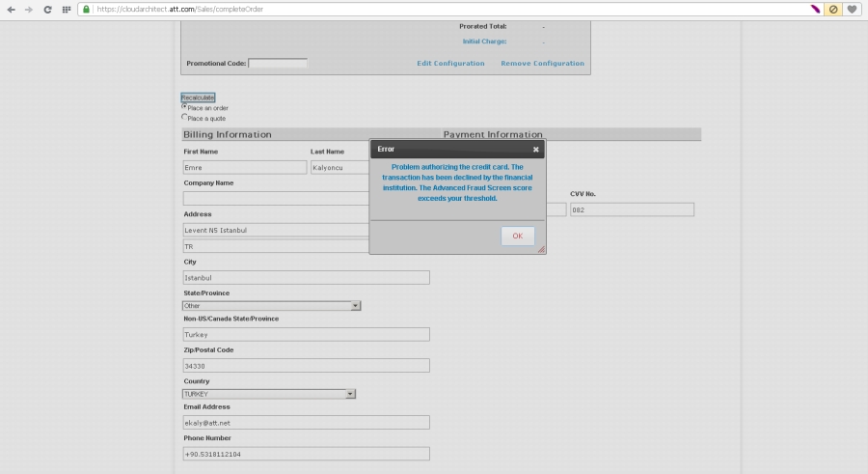Click the Prorated Total label
Viewport: 868px width, 474px height.
point(483,26)
